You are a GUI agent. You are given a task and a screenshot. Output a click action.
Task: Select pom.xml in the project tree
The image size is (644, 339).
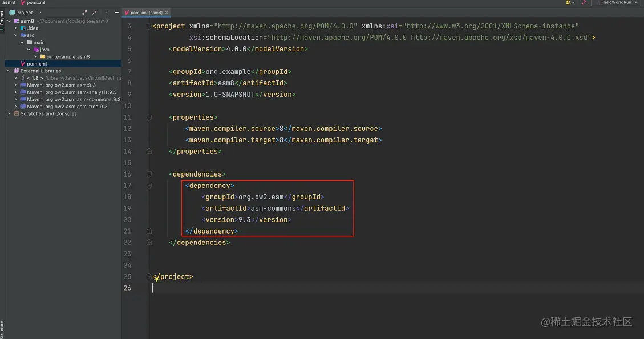coord(63,64)
